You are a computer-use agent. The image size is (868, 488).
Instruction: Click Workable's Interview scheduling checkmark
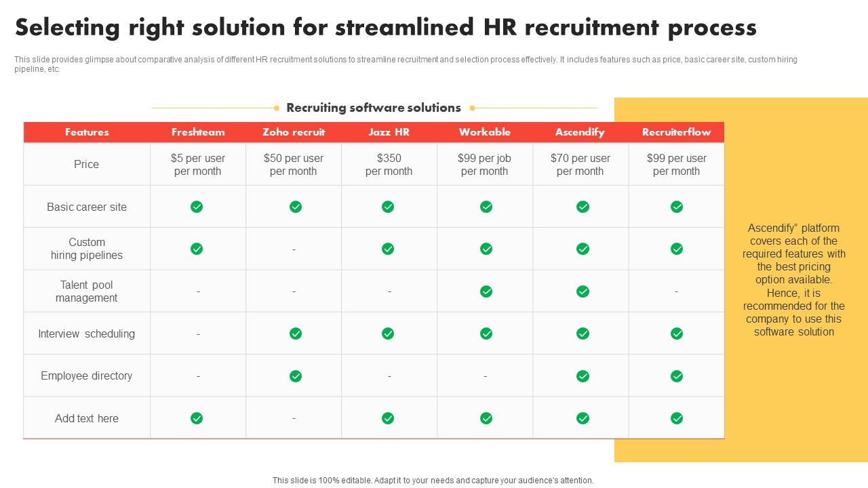tap(486, 333)
